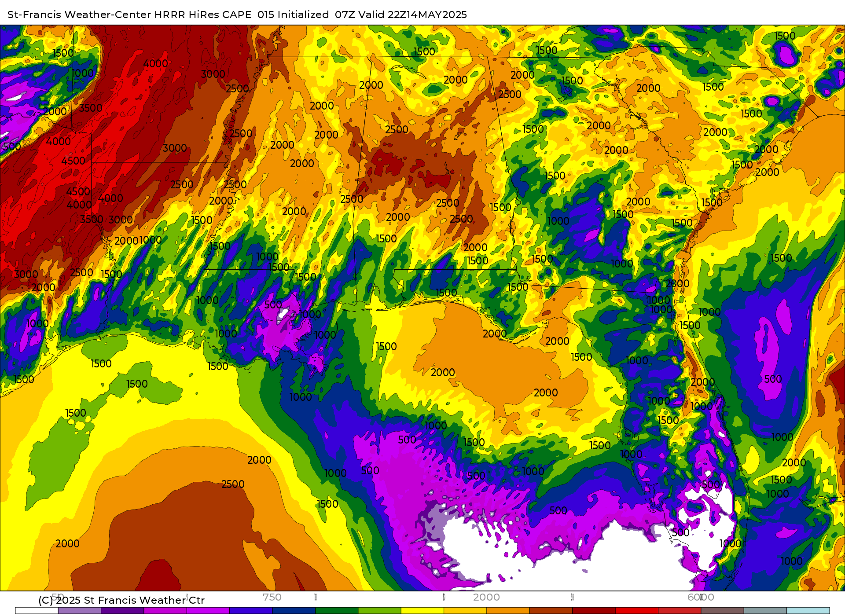This screenshot has height=616, width=845.
Task: Select the pale light blue legend swatch
Action: click(808, 611)
